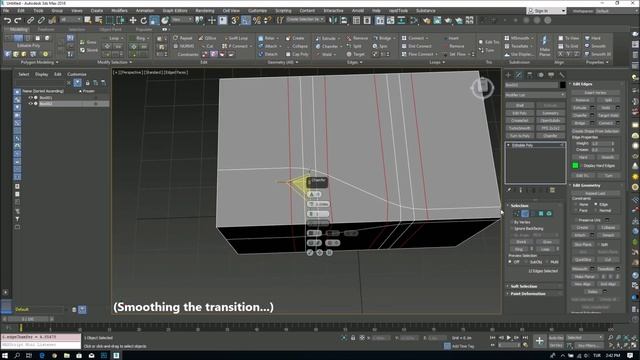The image size is (640, 360).
Task: Click the green Display Hard Edges swatch
Action: (x=575, y=165)
